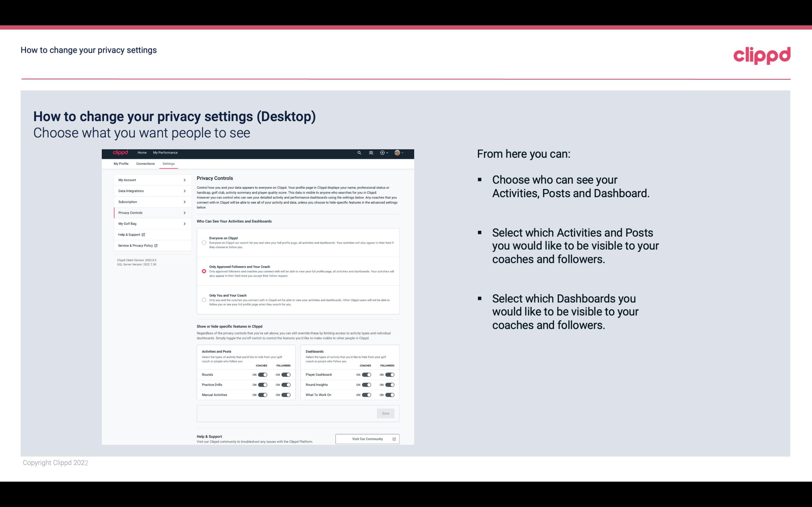
Task: Click the My Performance navigation icon
Action: [166, 153]
